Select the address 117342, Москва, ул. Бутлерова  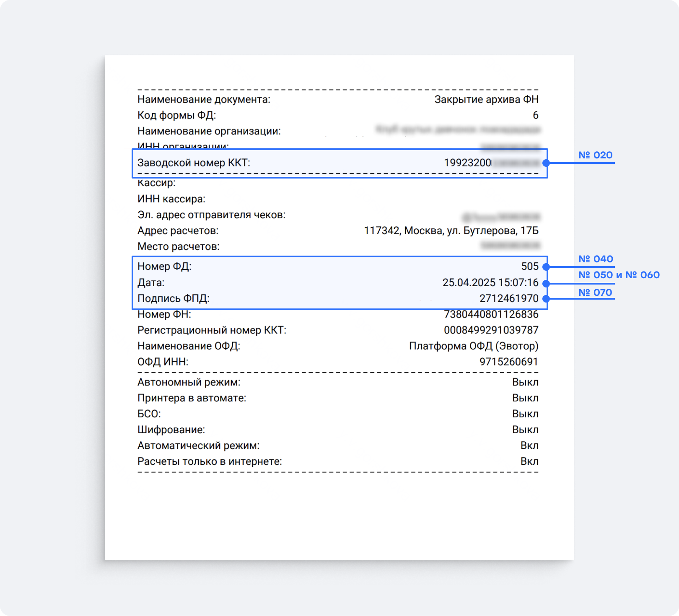[451, 230]
